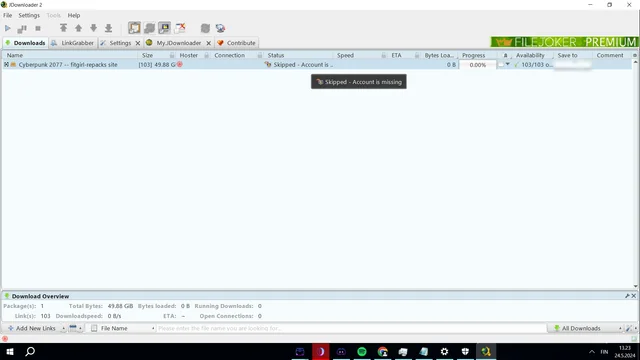The width and height of the screenshot is (640, 360).
Task: Open Spotify from the Windows taskbar
Action: pos(362,351)
